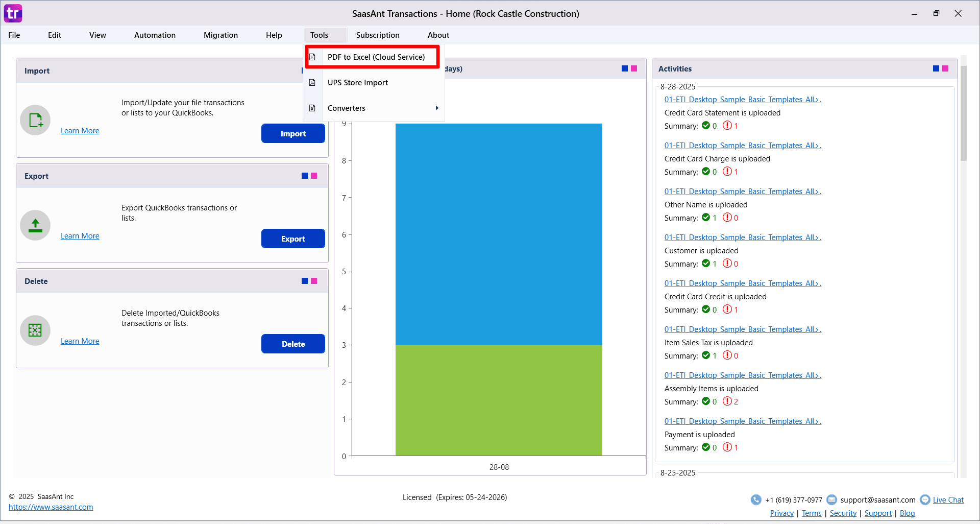The width and height of the screenshot is (980, 524).
Task: Click the pink square in chart panel header
Action: coord(634,68)
